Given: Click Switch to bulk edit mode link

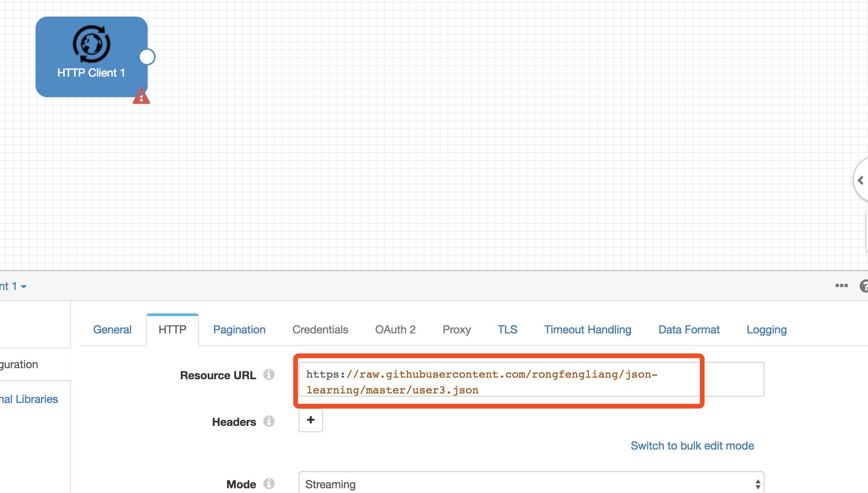Looking at the screenshot, I should click(x=692, y=446).
